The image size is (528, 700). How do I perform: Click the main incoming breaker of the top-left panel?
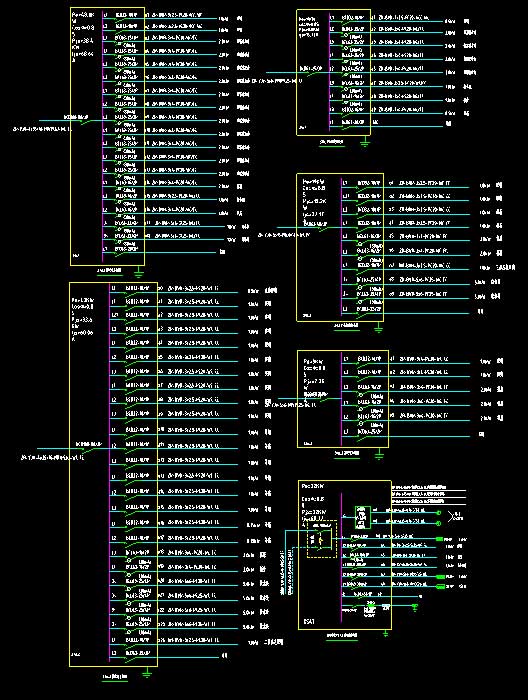tap(83, 119)
